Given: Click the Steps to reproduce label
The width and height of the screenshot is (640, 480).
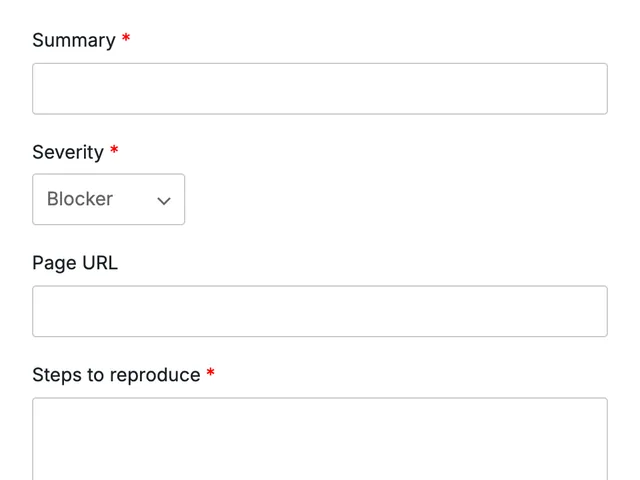Looking at the screenshot, I should point(116,375).
